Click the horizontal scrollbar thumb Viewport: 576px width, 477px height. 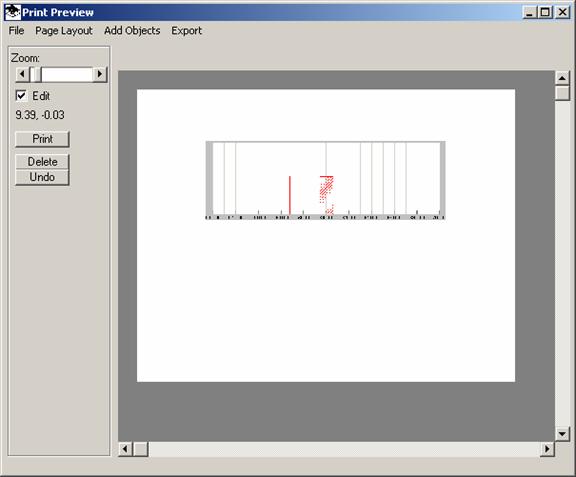point(140,449)
